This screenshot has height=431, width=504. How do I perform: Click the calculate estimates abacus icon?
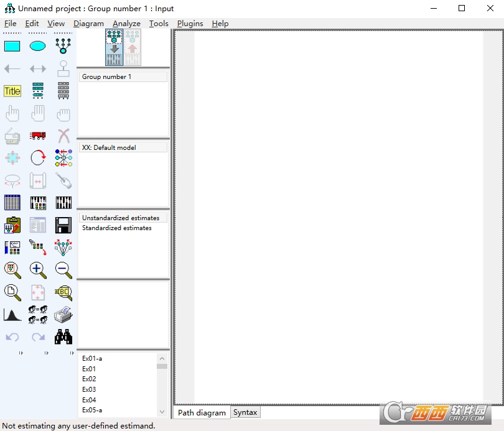coord(63,203)
